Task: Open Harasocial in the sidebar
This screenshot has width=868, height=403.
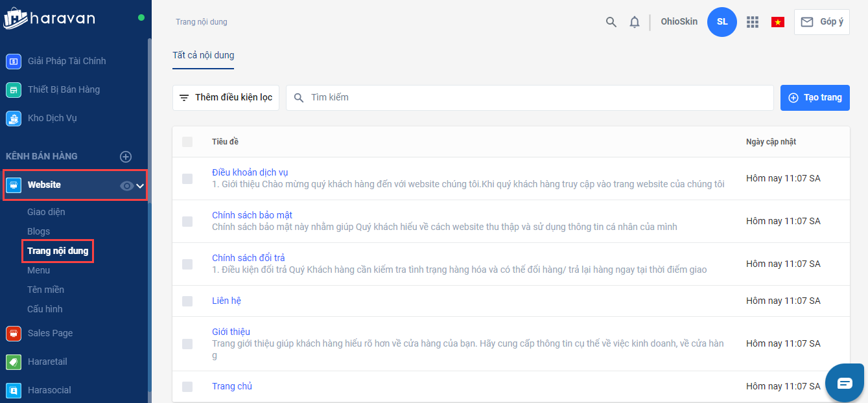Action: pos(49,390)
